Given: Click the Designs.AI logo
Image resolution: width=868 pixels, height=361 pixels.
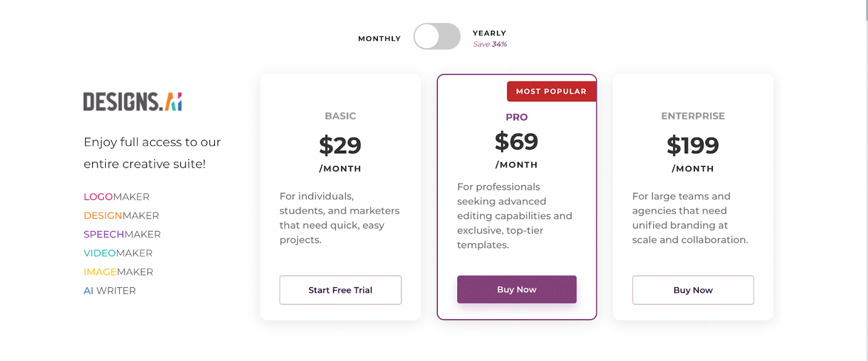Looking at the screenshot, I should pyautogui.click(x=132, y=101).
